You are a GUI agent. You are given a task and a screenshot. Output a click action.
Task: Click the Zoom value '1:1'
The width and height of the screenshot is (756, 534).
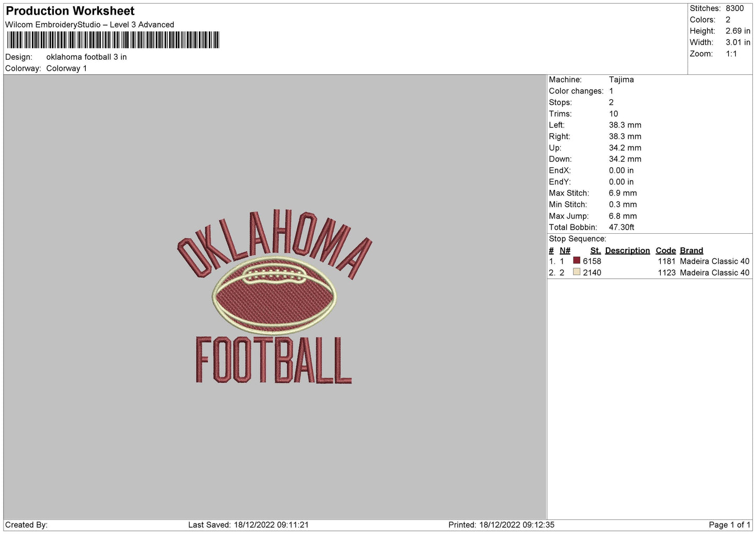pos(731,54)
